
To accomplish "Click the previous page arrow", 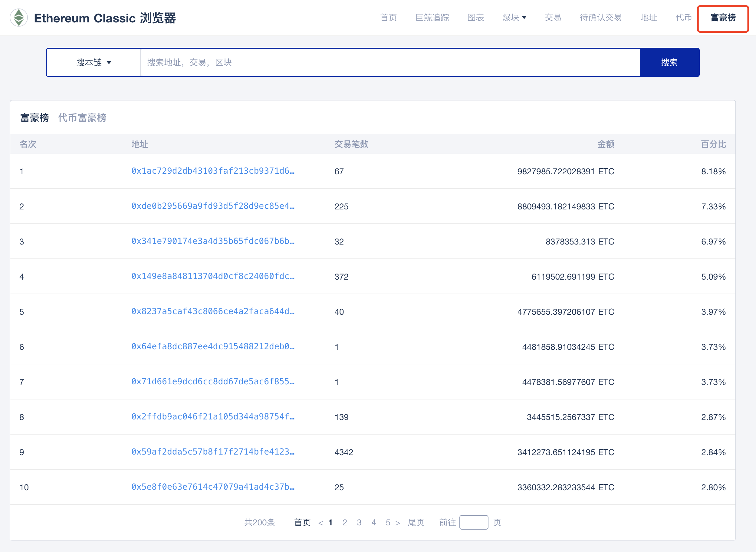I will point(321,523).
